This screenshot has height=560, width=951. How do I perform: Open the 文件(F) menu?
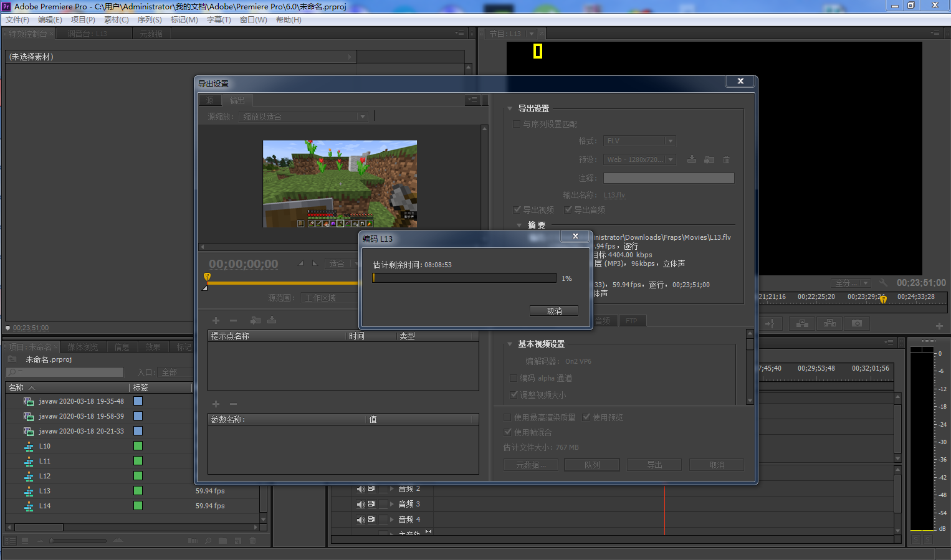[x=17, y=20]
